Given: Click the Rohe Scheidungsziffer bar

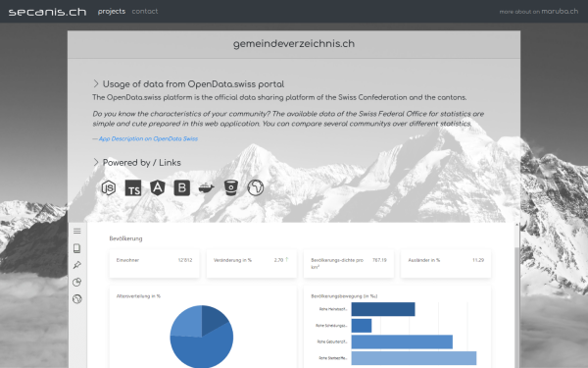Looking at the screenshot, I should [362, 326].
